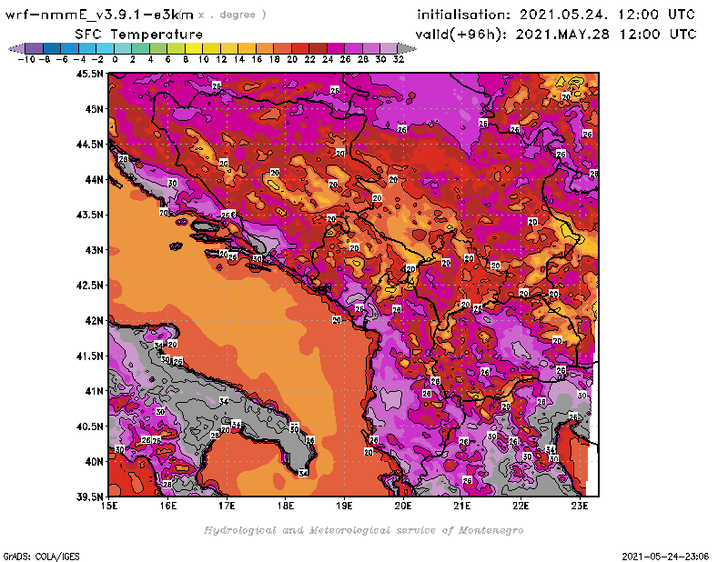Click the '42.5N' latitude label

click(89, 285)
